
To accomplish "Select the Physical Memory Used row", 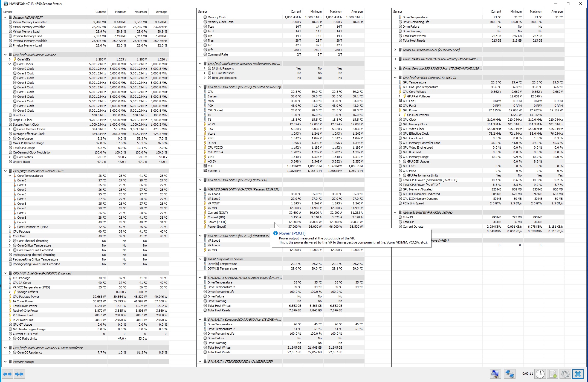I will click(x=85, y=36).
